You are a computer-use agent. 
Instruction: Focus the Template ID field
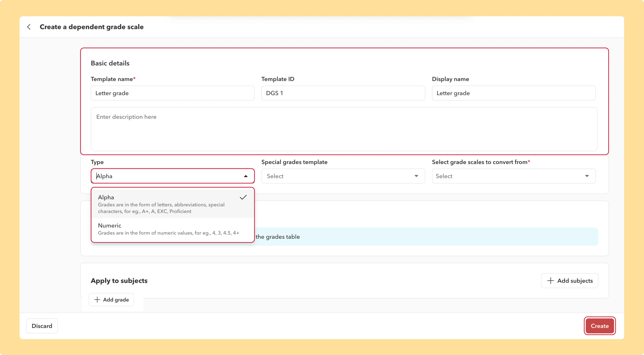pyautogui.click(x=343, y=93)
